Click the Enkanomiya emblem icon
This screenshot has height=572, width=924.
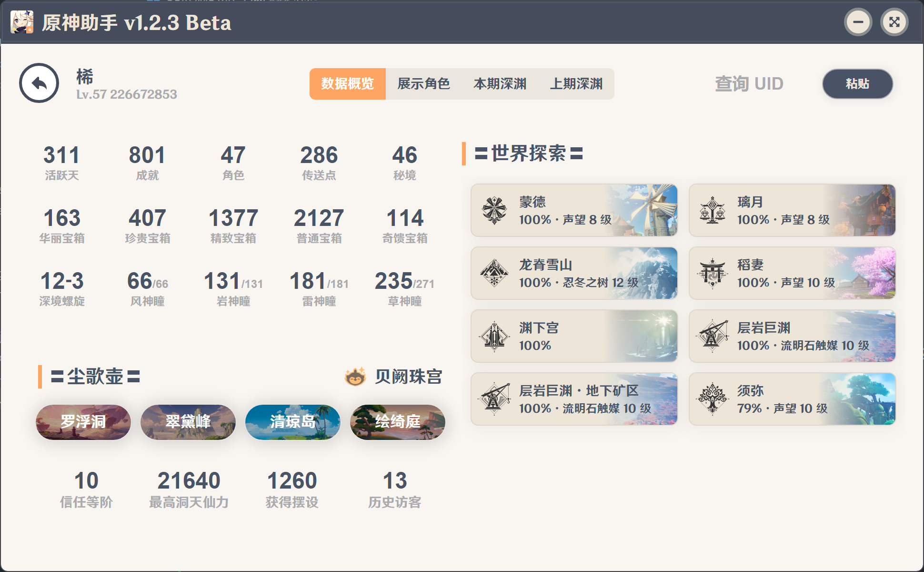click(x=494, y=336)
